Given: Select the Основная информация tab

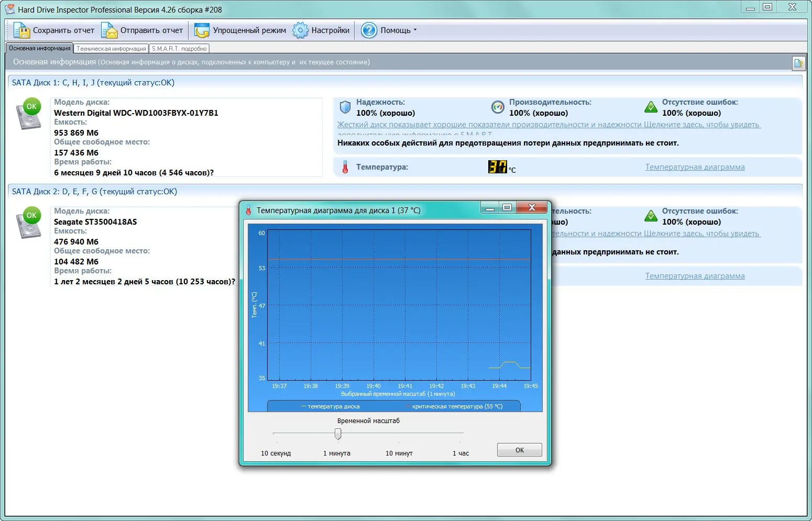Looking at the screenshot, I should pyautogui.click(x=39, y=48).
